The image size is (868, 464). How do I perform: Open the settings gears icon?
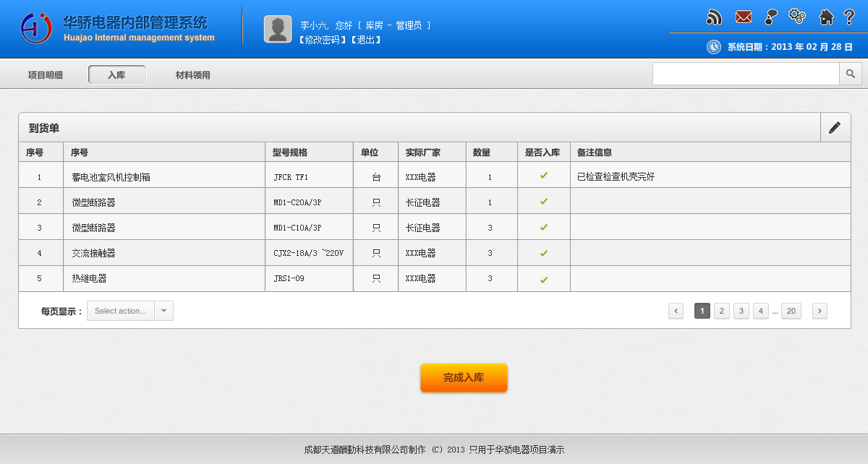[797, 17]
